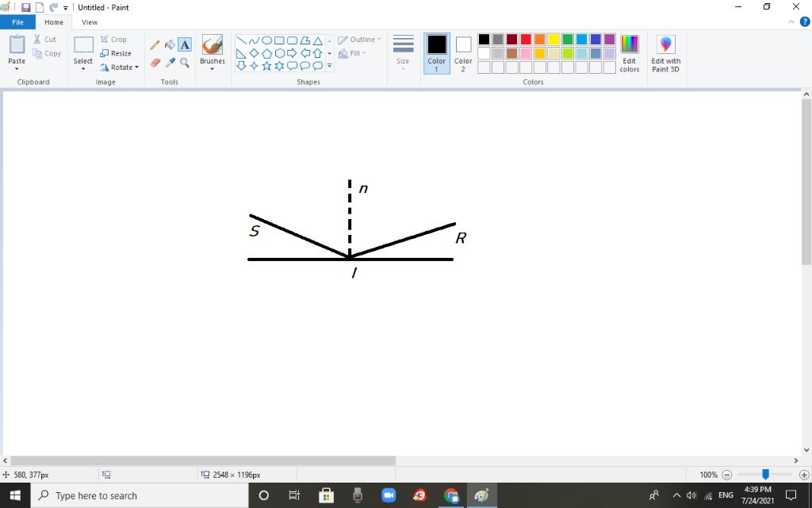
Task: Select the Pencil tool
Action: (155, 45)
